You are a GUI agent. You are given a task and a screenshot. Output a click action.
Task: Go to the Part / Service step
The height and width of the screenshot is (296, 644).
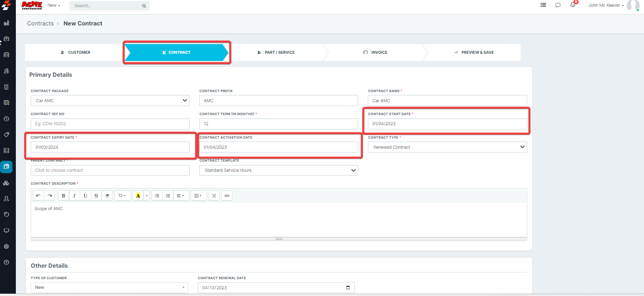pos(276,52)
